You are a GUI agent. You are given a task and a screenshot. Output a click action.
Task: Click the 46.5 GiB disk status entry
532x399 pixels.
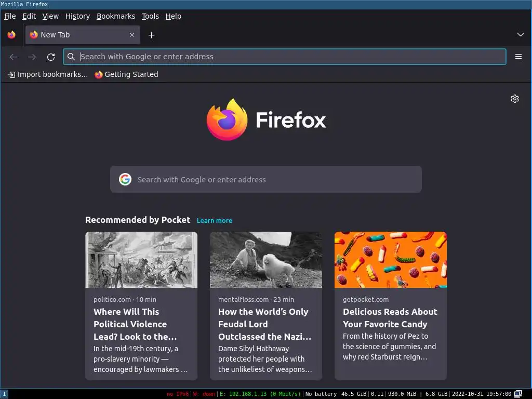pos(354,394)
